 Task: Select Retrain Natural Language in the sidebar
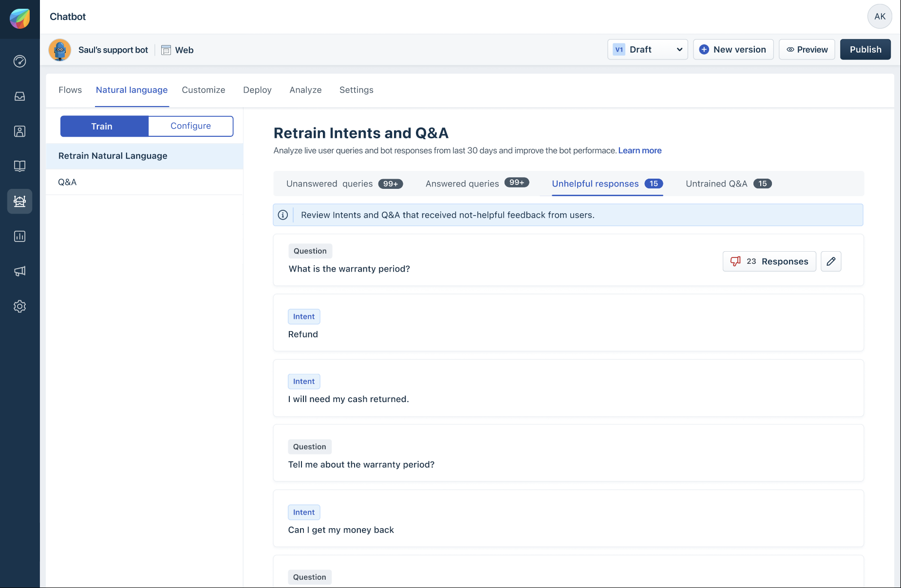click(x=145, y=156)
